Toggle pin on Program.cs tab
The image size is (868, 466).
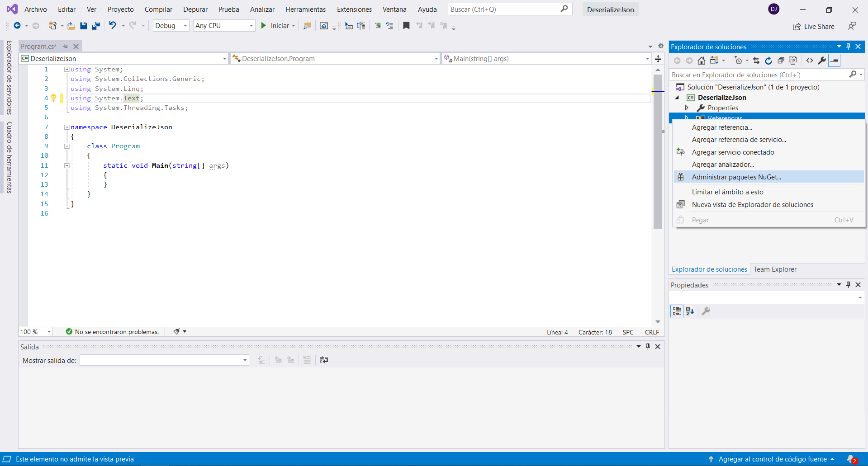66,47
